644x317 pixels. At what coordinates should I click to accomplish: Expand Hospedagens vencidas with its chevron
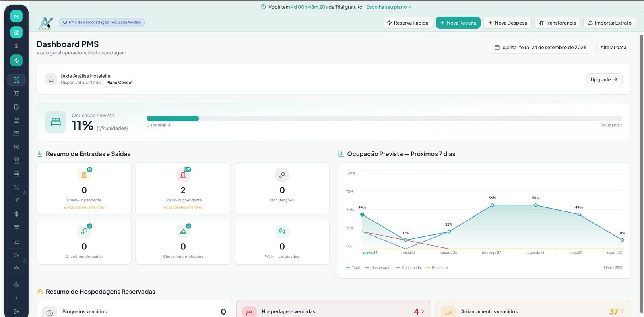point(423,311)
